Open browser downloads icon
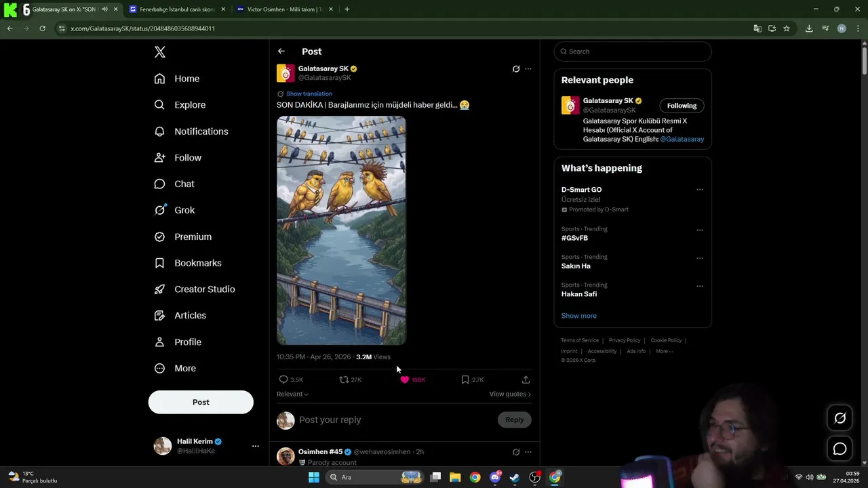The height and width of the screenshot is (488, 868). click(x=809, y=28)
